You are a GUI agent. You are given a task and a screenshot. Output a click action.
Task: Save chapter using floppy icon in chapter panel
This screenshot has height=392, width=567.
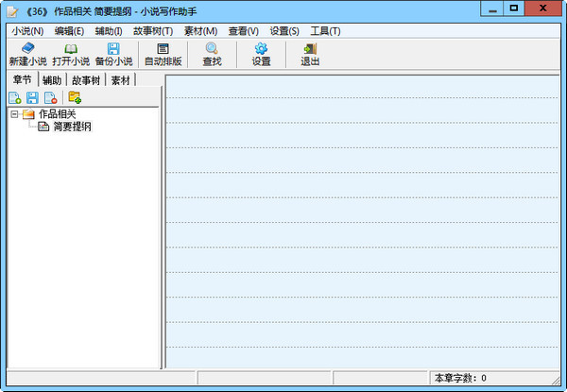32,97
